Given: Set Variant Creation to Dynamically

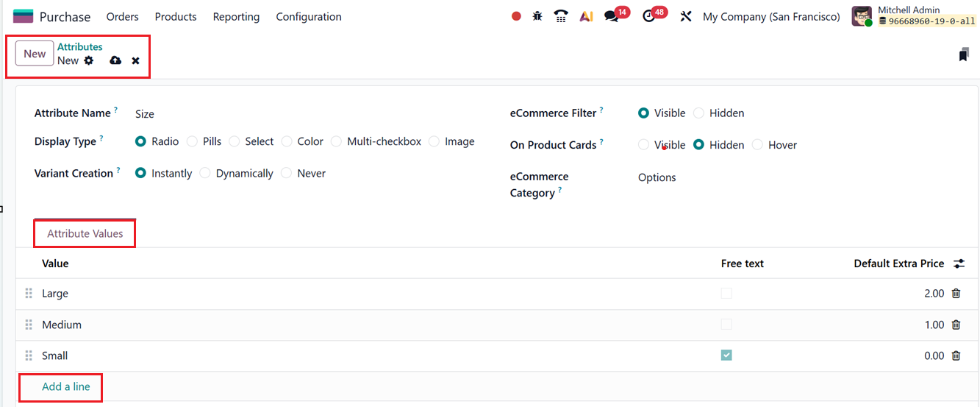Looking at the screenshot, I should click(205, 174).
